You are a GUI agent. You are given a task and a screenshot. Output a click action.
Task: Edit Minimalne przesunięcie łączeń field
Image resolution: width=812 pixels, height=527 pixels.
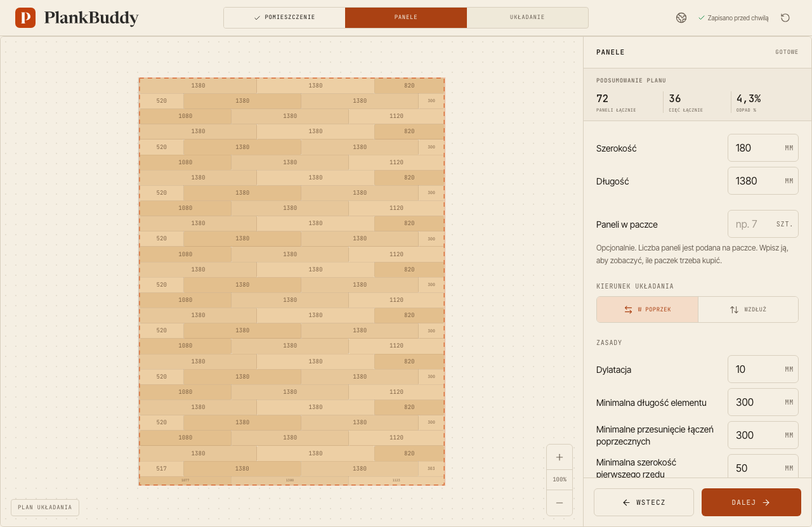coord(763,435)
